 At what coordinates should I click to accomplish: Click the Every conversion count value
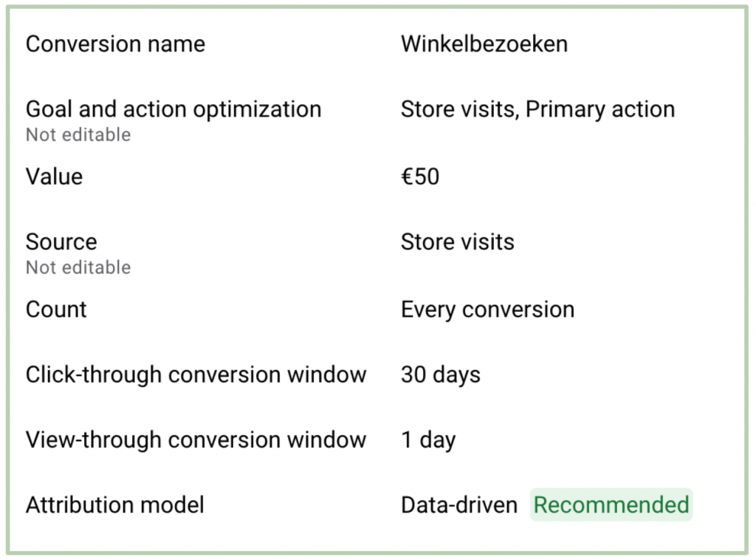[x=487, y=310]
